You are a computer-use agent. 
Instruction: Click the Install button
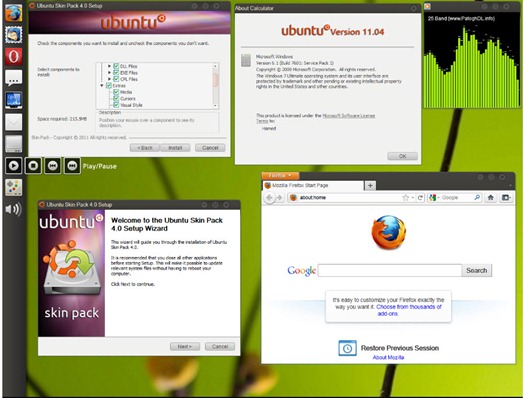[175, 148]
